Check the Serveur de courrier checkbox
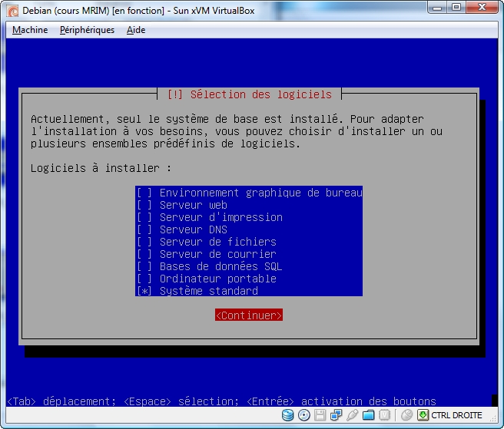The image size is (504, 429). pyautogui.click(x=144, y=254)
